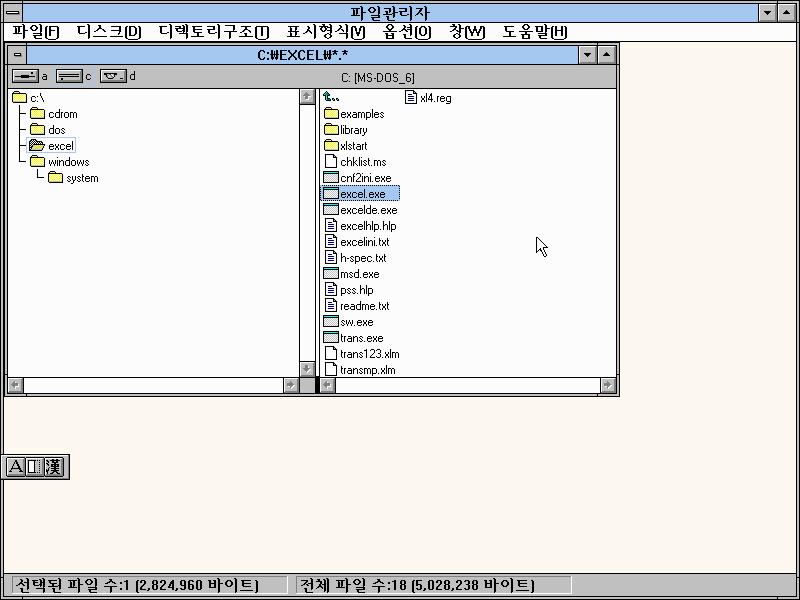Open the 도움말(H) menu
Screen dimensions: 800x600
tap(535, 32)
